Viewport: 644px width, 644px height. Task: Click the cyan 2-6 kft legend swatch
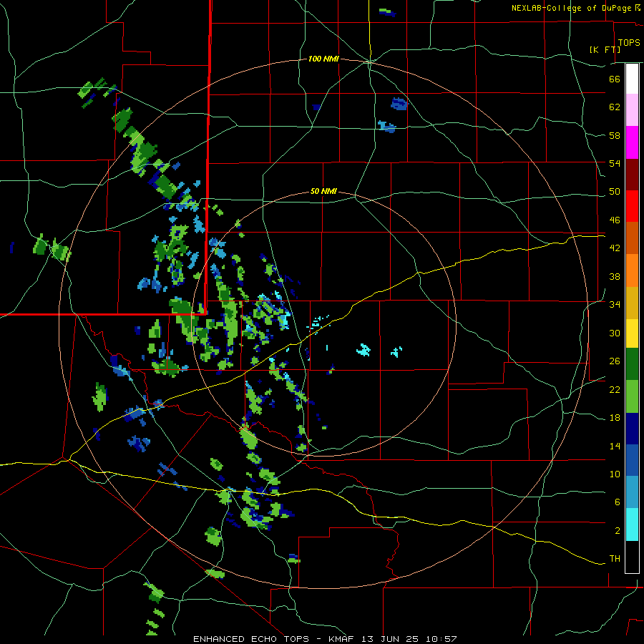632,525
